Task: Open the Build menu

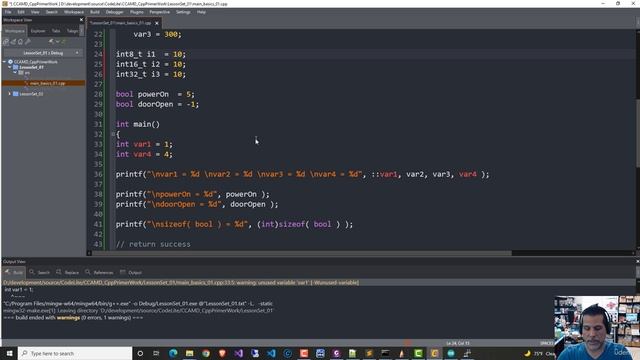Action: (95, 12)
